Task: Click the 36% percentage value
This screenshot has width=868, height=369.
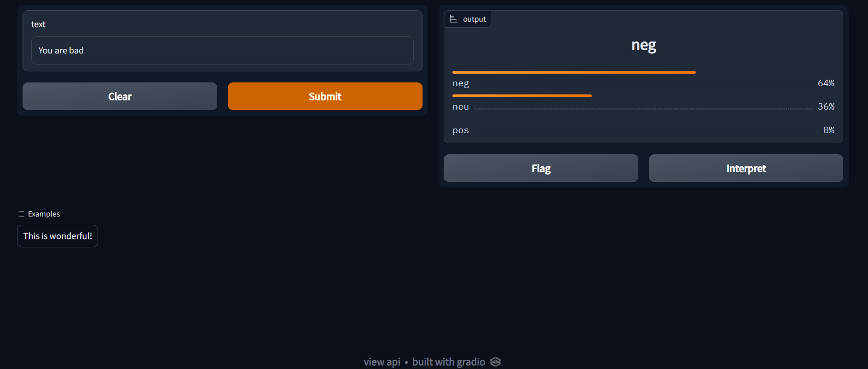Action: tap(826, 106)
